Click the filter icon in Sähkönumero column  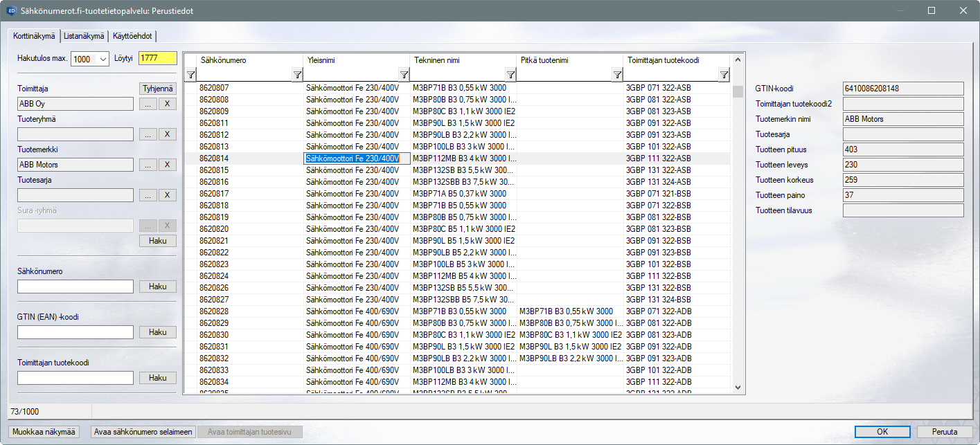point(297,74)
